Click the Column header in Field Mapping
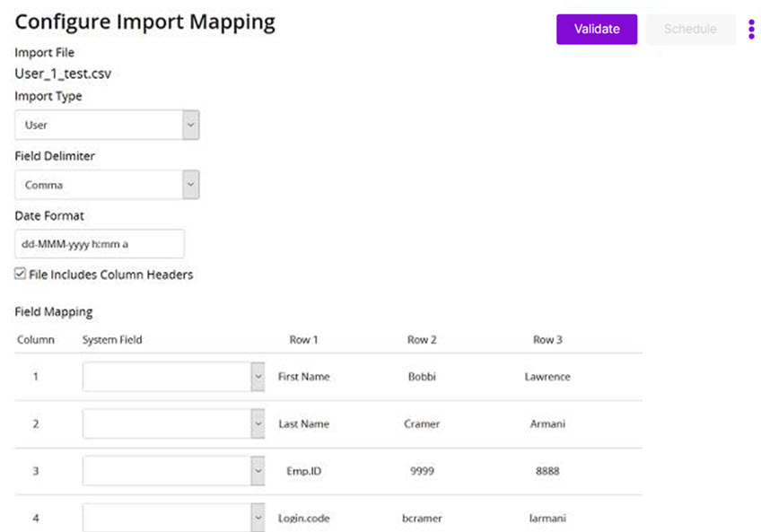This screenshot has height=532, width=761. (x=35, y=340)
